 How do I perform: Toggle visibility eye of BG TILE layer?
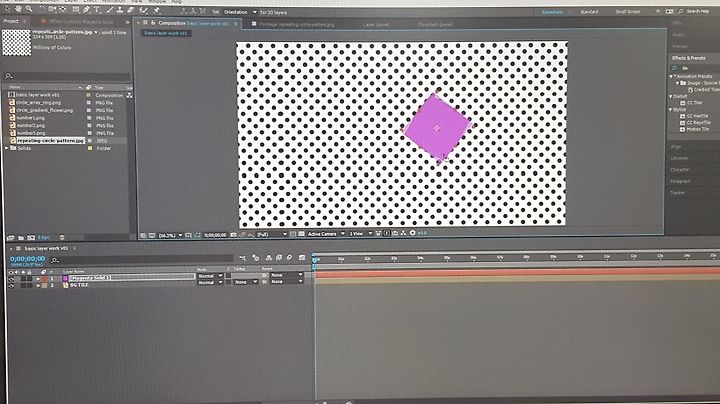click(11, 285)
